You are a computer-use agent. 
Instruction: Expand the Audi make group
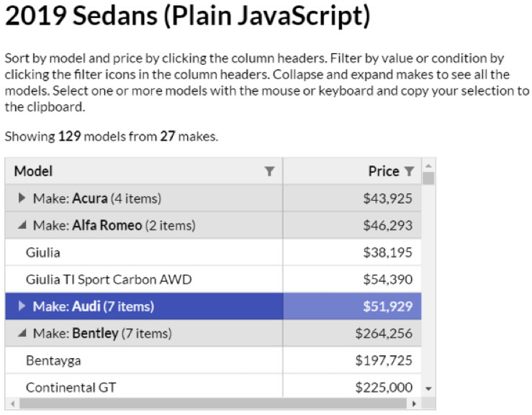click(22, 306)
